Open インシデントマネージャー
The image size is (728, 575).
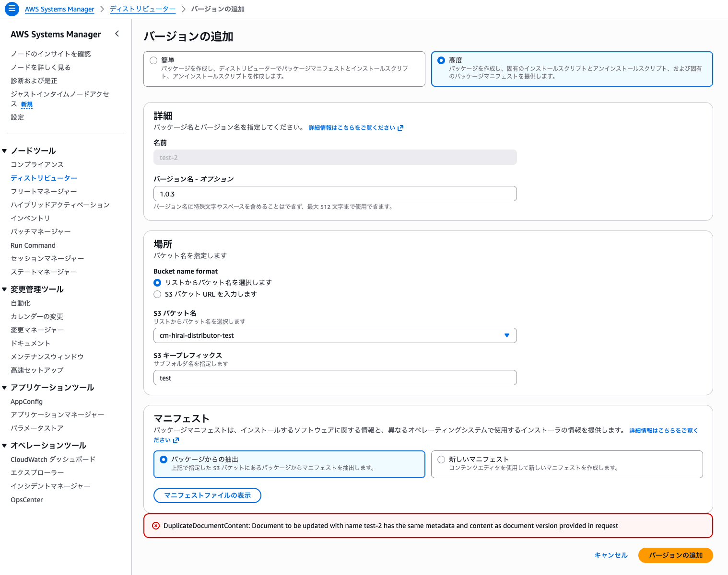(50, 486)
